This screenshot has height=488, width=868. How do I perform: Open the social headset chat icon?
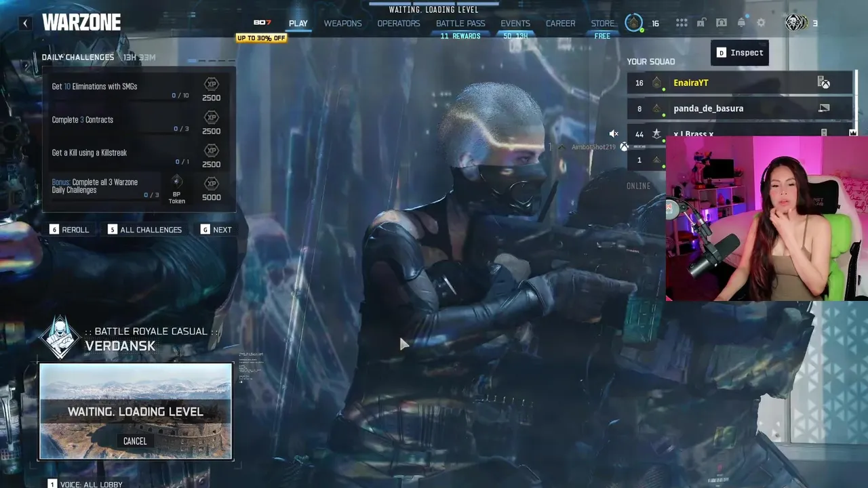point(722,23)
